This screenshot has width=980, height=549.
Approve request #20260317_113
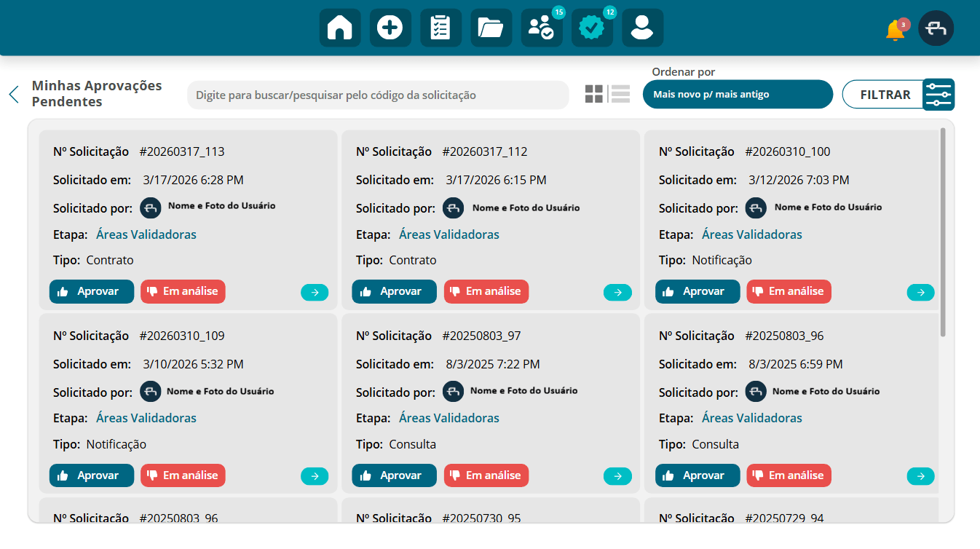(92, 291)
